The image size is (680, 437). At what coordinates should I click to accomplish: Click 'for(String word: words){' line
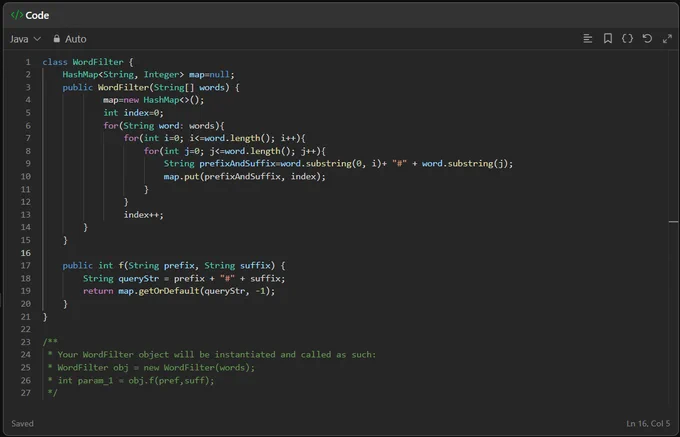tap(164, 126)
